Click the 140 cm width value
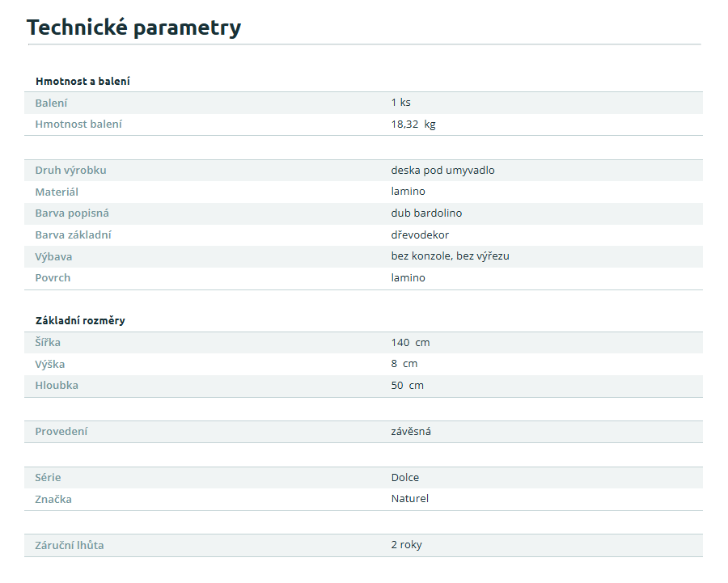This screenshot has height=583, width=728. pyautogui.click(x=410, y=343)
